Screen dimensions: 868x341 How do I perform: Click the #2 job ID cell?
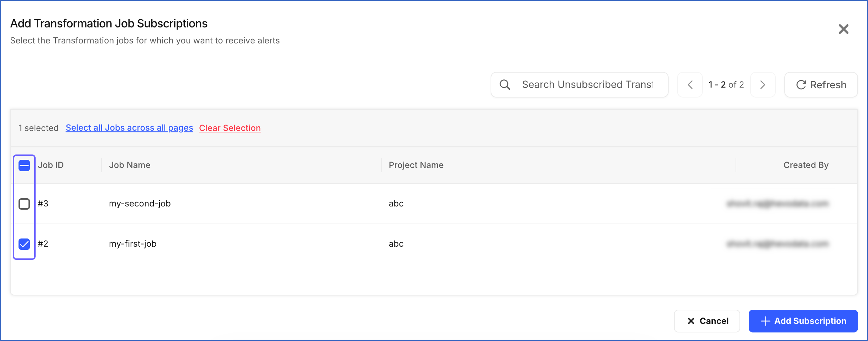(x=43, y=244)
